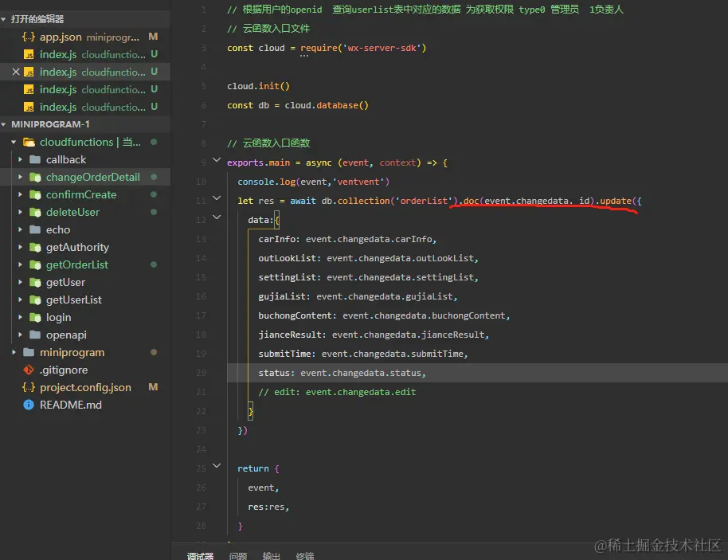Click the cloudfunctions open folder icon

coord(29,142)
